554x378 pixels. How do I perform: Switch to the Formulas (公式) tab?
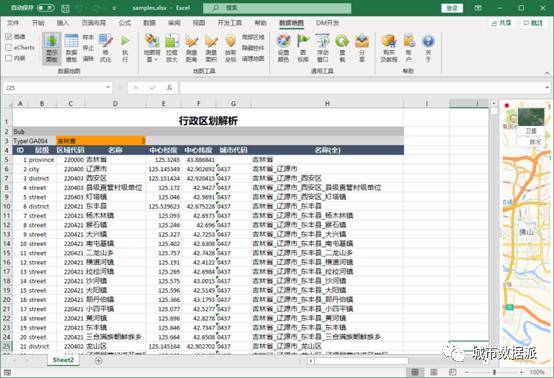pyautogui.click(x=124, y=23)
